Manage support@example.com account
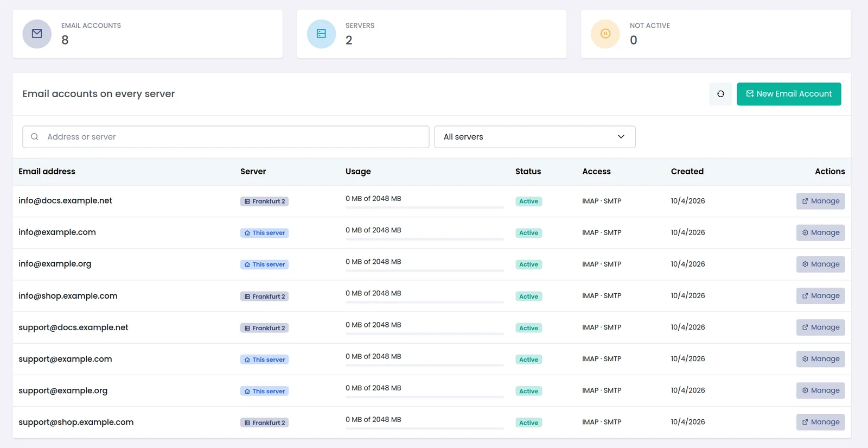This screenshot has width=868, height=448. [x=820, y=359]
